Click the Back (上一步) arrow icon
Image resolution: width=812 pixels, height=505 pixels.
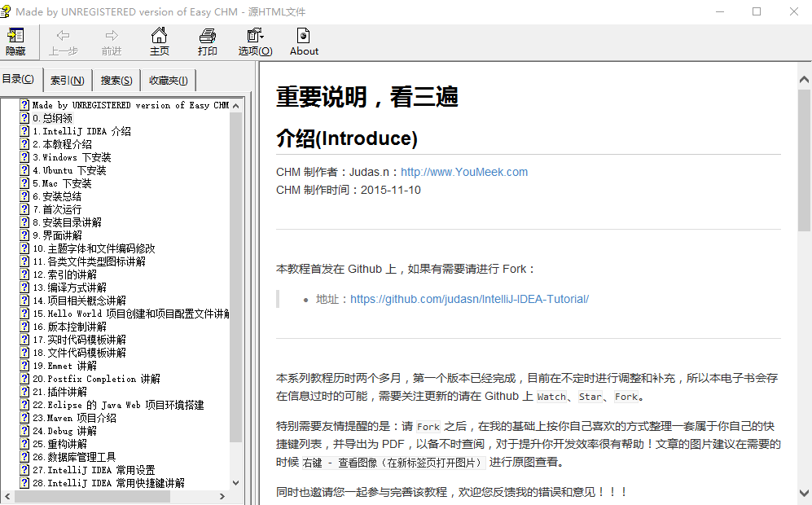click(63, 36)
